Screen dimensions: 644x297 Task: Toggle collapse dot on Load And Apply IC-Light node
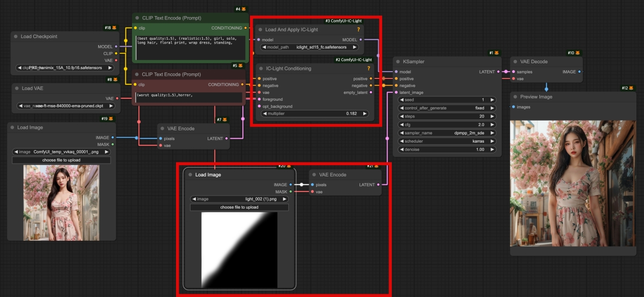pyautogui.click(x=259, y=29)
